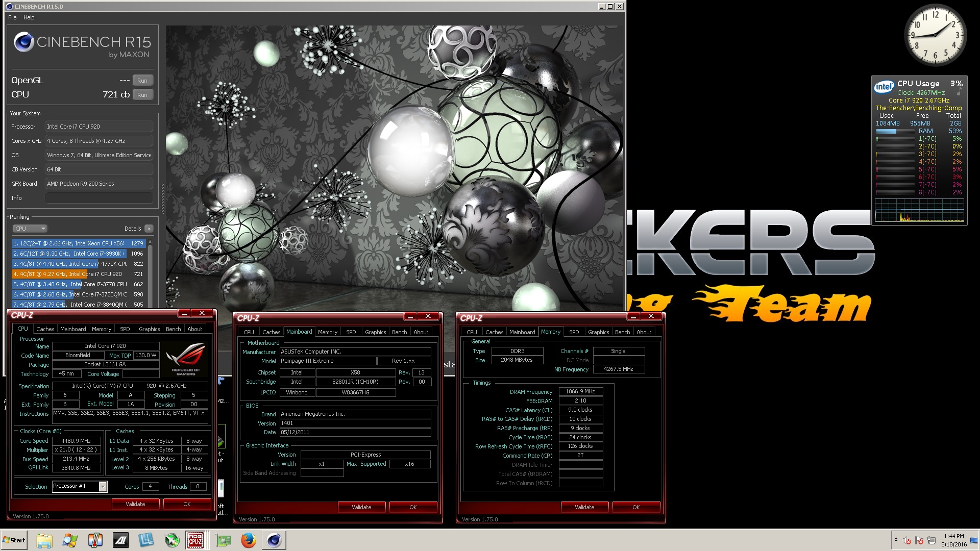
Task: Click the DRAM Frequency value 1066.9 MHz
Action: (x=581, y=392)
